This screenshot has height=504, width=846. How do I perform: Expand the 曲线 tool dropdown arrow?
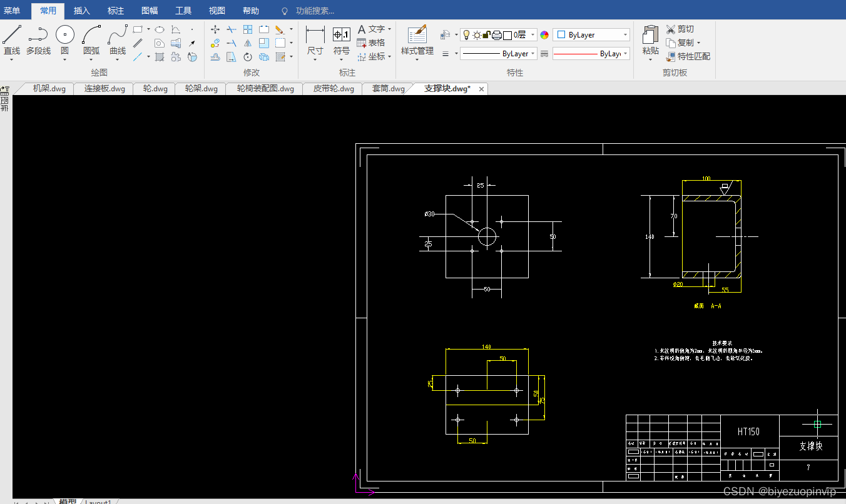118,60
